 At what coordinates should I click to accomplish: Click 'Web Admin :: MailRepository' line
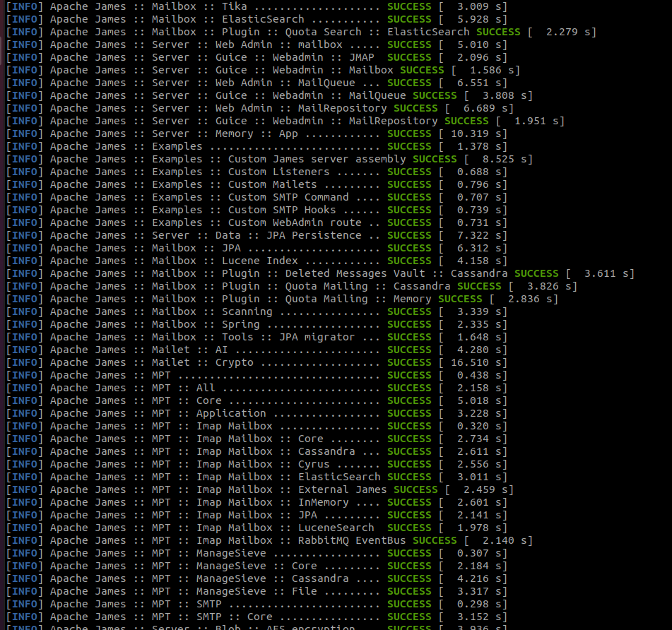click(x=260, y=108)
